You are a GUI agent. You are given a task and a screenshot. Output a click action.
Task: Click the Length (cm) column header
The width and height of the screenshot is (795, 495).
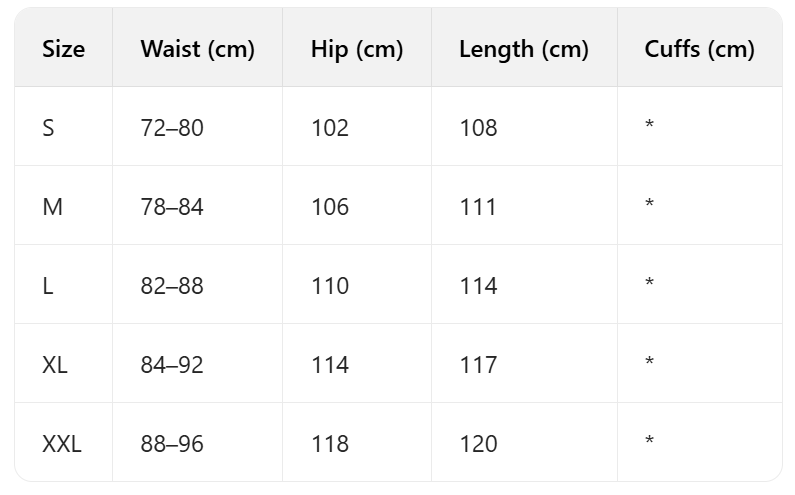tap(523, 49)
